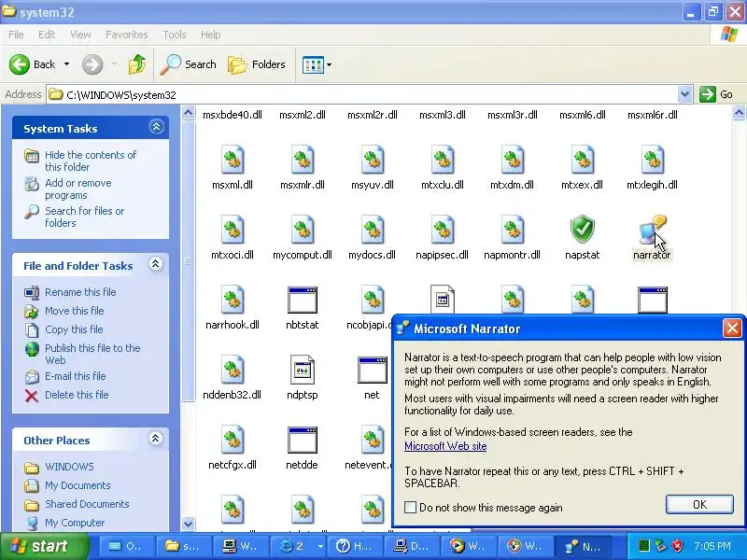The height and width of the screenshot is (560, 747).
Task: Go up one folder level
Action: 137,64
